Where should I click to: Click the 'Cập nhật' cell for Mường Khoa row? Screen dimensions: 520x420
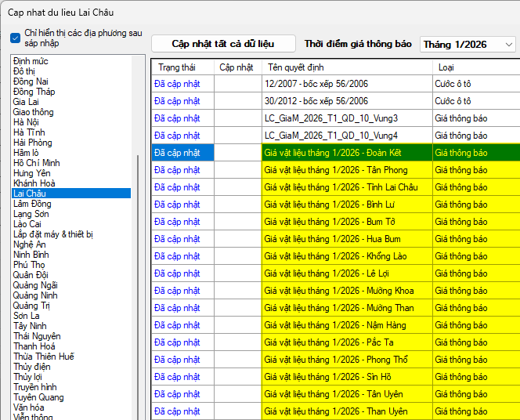click(x=237, y=291)
